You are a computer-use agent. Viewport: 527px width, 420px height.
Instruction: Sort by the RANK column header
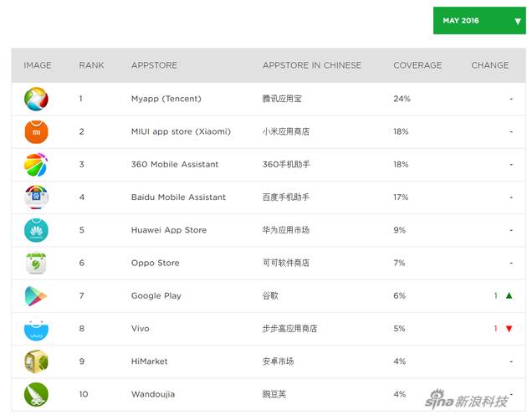[91, 65]
